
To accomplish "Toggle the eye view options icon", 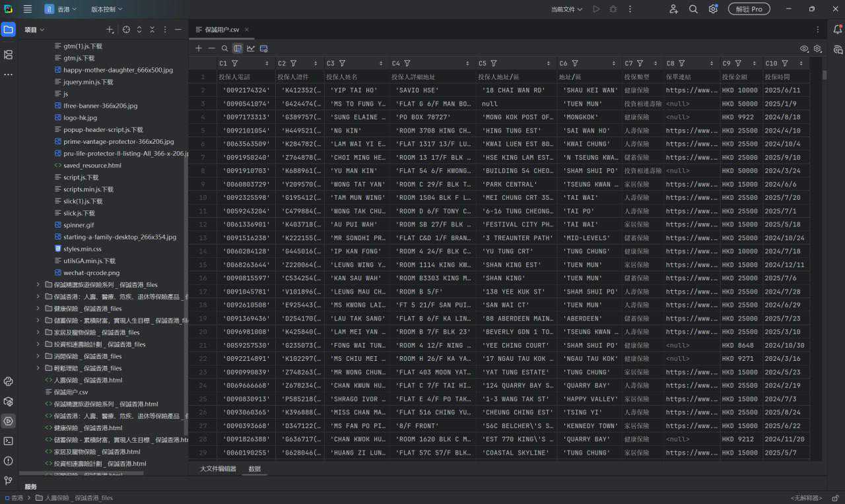I will (804, 48).
